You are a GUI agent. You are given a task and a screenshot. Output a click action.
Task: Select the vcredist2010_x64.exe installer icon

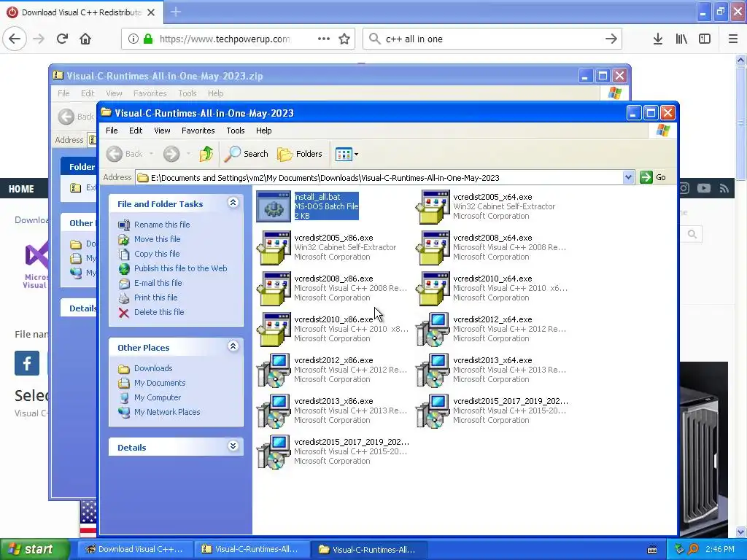(433, 288)
